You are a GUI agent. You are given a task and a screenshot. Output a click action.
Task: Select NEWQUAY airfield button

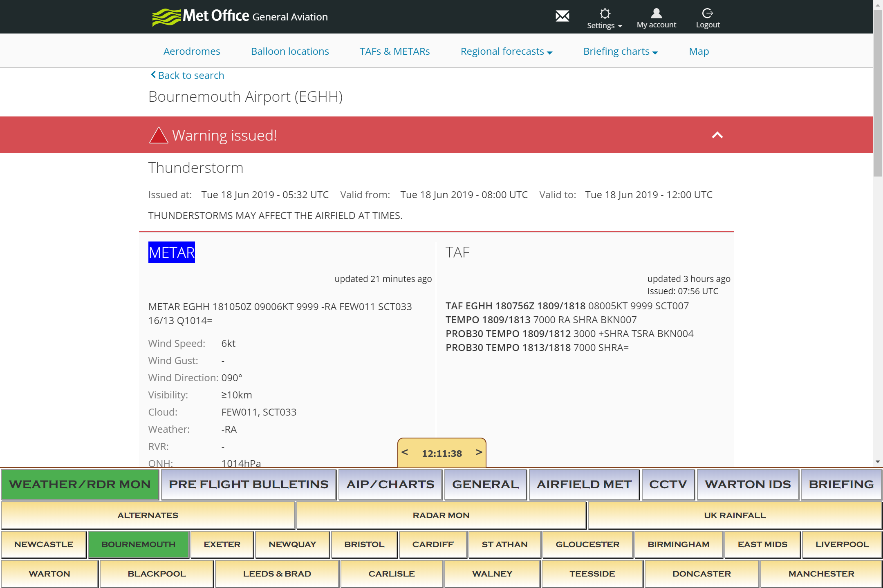coord(292,545)
